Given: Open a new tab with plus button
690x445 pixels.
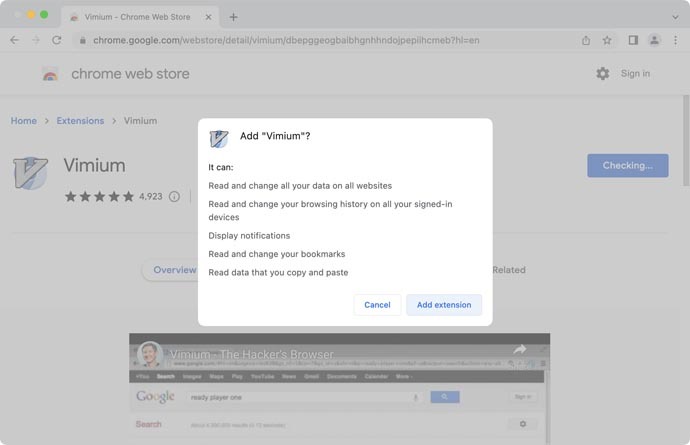Looking at the screenshot, I should [233, 17].
